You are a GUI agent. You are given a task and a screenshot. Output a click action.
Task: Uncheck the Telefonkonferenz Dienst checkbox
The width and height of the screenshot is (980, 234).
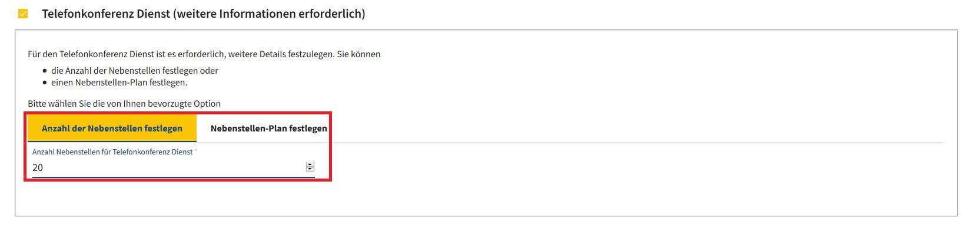(23, 14)
